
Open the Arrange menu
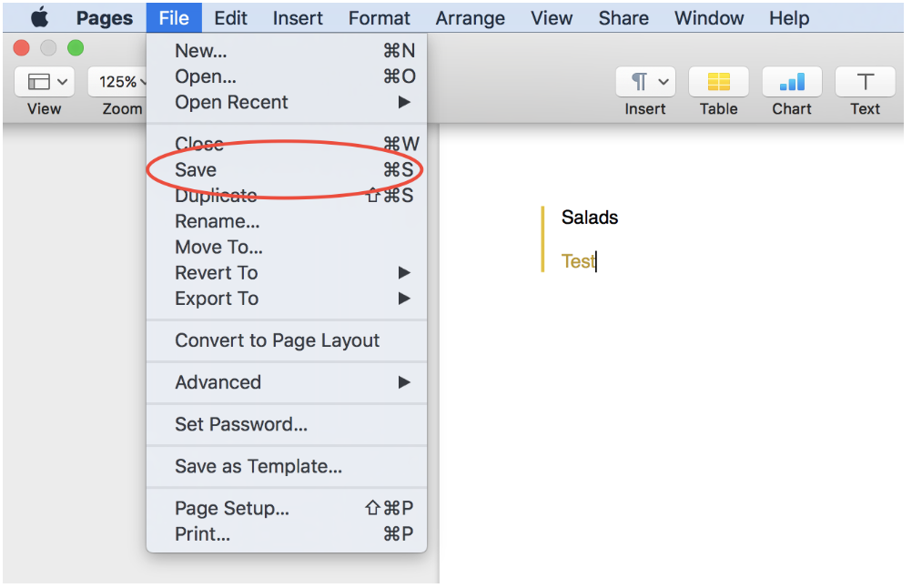click(x=471, y=18)
